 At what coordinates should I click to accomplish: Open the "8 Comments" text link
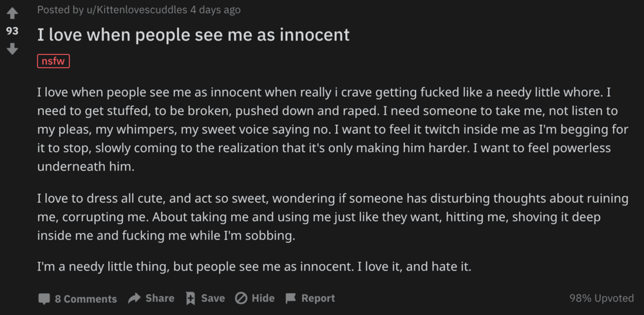point(86,298)
